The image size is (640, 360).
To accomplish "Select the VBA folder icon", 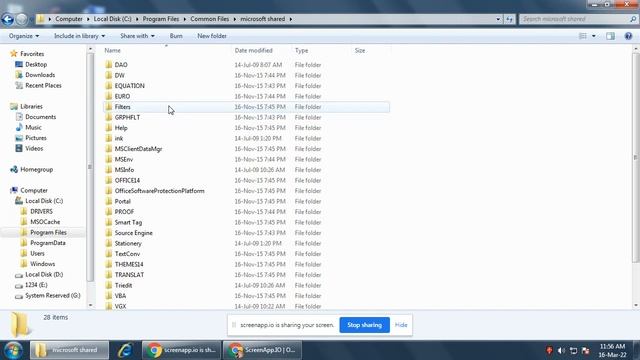I will click(x=109, y=296).
